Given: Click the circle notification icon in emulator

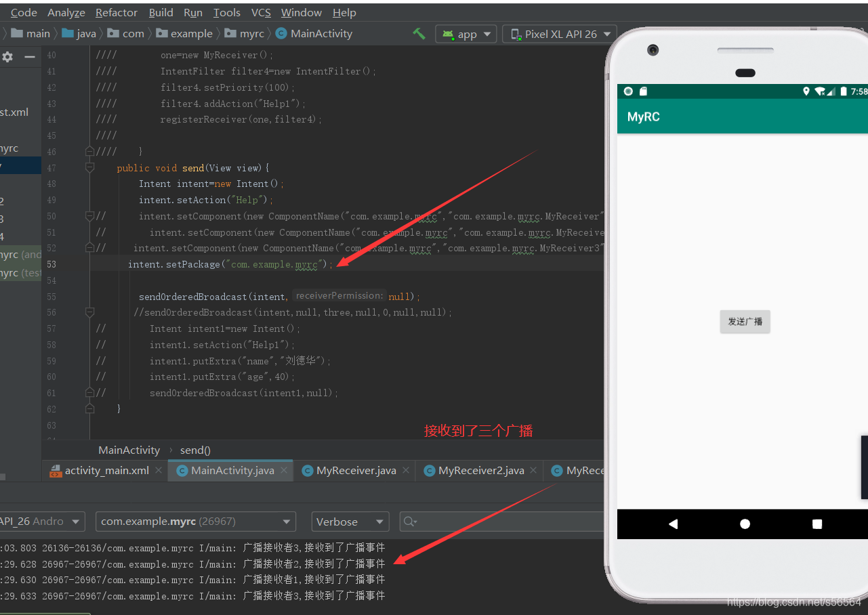Looking at the screenshot, I should (628, 91).
